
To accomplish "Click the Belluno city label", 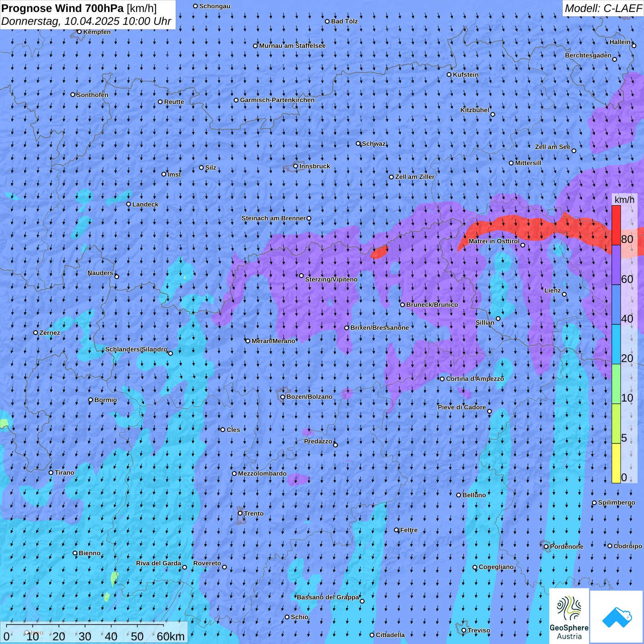I will [474, 495].
